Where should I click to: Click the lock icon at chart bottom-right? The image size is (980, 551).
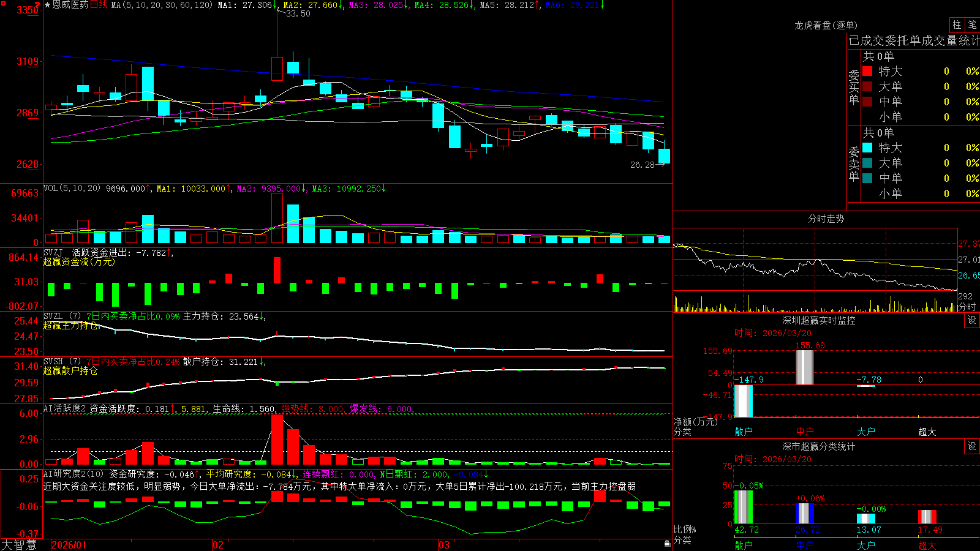click(667, 543)
